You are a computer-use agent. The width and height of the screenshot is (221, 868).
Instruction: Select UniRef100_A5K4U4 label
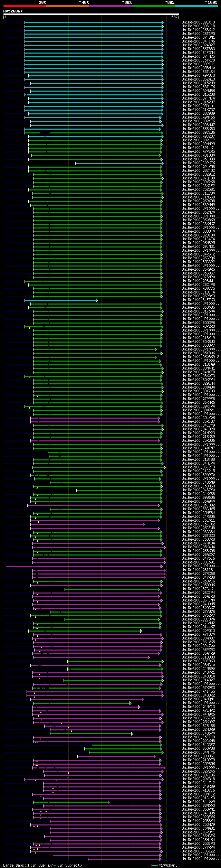coord(198,547)
